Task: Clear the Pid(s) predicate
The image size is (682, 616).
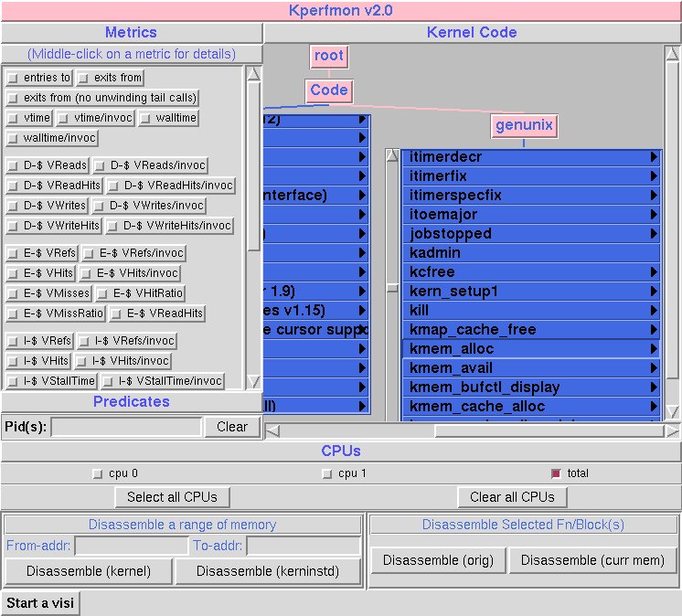Action: tap(233, 427)
